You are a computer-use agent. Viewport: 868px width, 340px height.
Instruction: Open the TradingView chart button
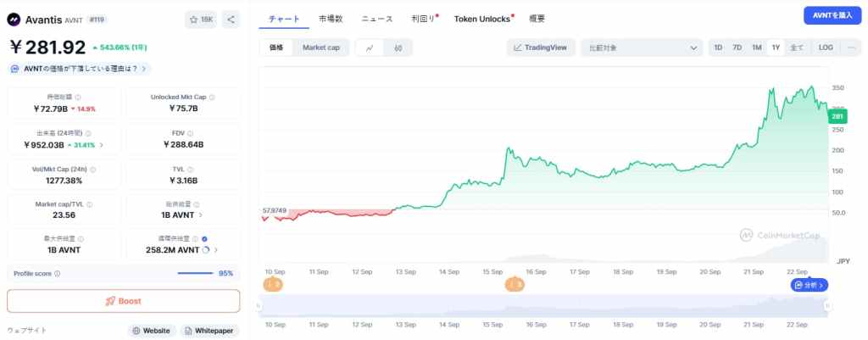tap(541, 47)
